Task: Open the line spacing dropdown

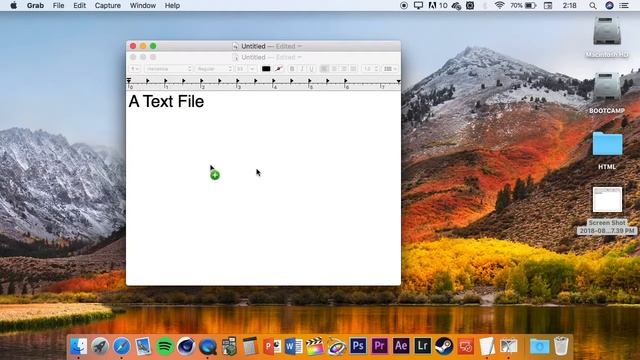Action: [x=371, y=69]
